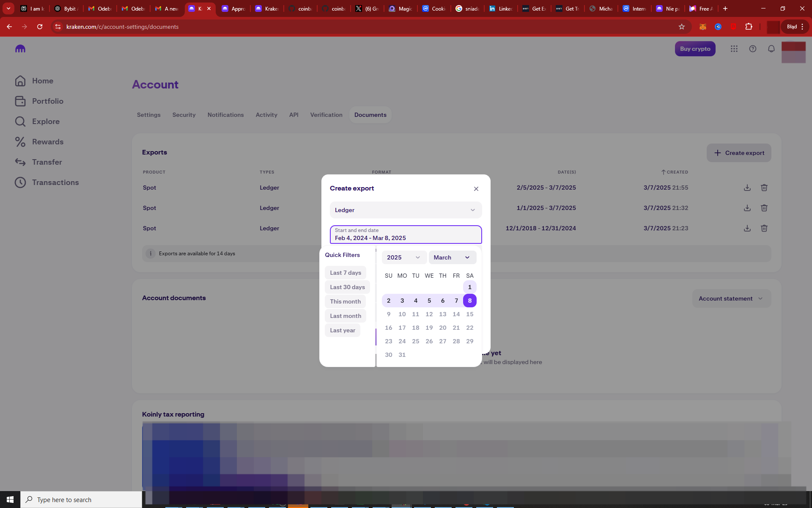The image size is (812, 508).
Task: Switch to the Security tab
Action: click(184, 115)
